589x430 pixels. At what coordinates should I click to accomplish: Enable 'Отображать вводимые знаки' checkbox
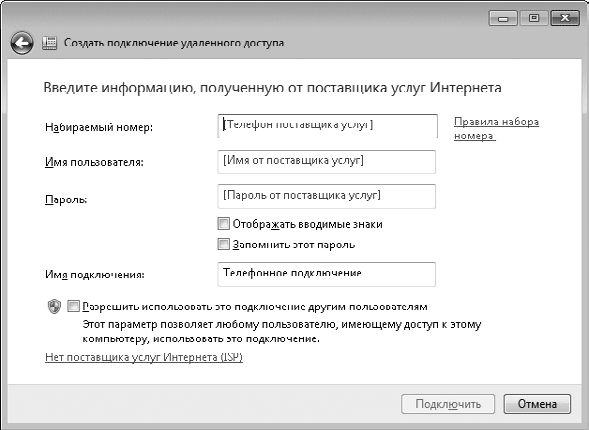coord(224,224)
